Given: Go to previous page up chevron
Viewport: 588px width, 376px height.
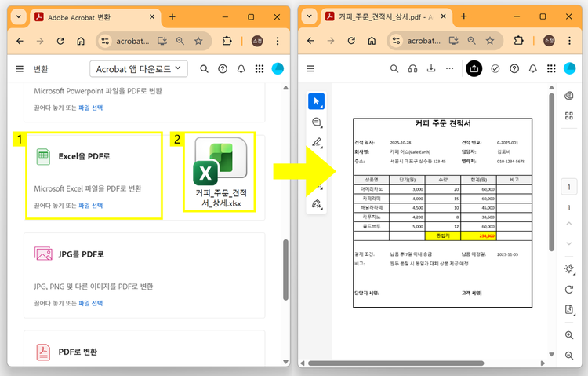Looking at the screenshot, I should coord(569,224).
